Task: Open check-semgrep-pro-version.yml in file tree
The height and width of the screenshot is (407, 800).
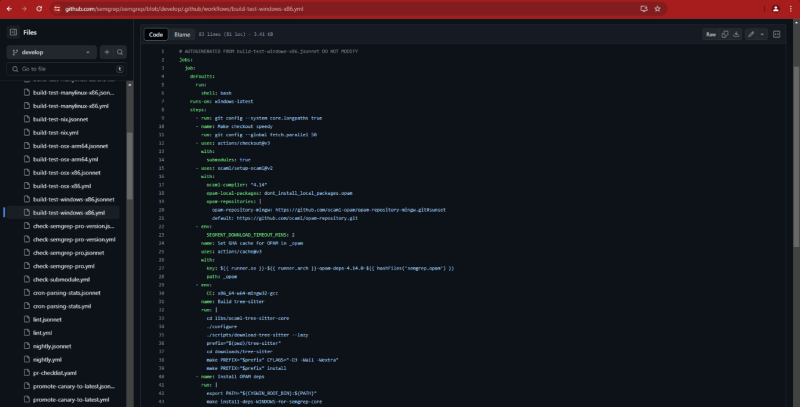Action: pyautogui.click(x=74, y=239)
